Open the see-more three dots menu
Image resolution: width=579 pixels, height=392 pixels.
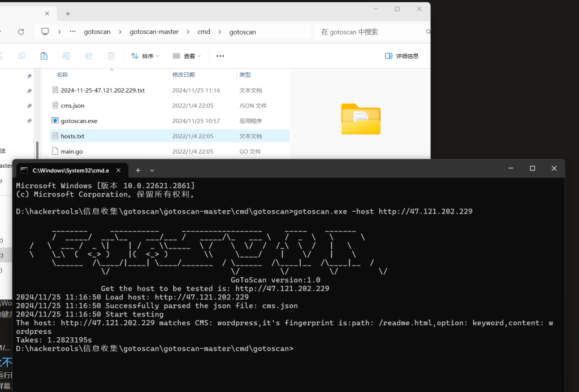pos(220,56)
